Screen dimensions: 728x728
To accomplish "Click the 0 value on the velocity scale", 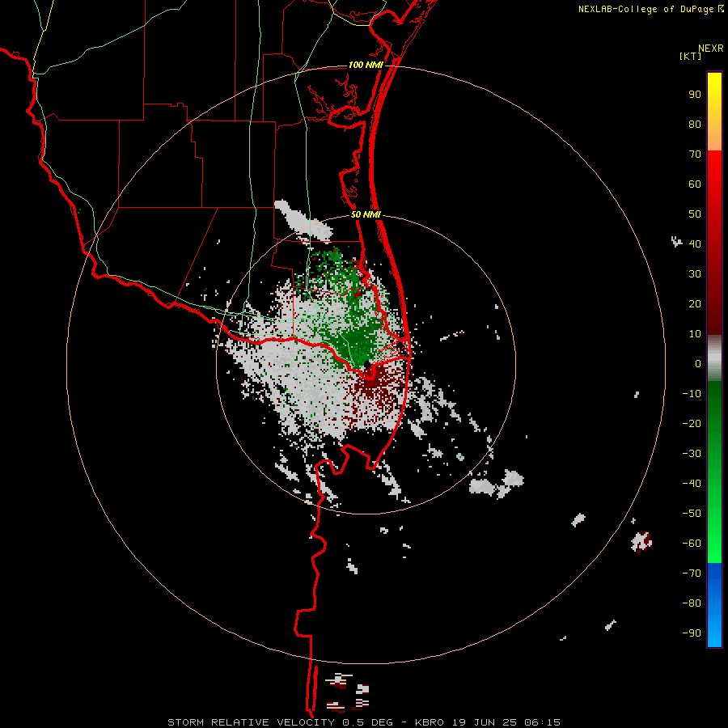I will 698,363.
